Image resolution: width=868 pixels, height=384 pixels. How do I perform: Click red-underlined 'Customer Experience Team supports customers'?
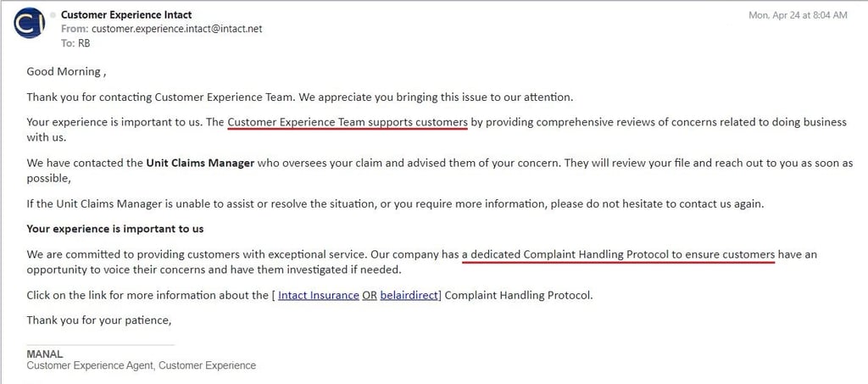[x=348, y=122]
